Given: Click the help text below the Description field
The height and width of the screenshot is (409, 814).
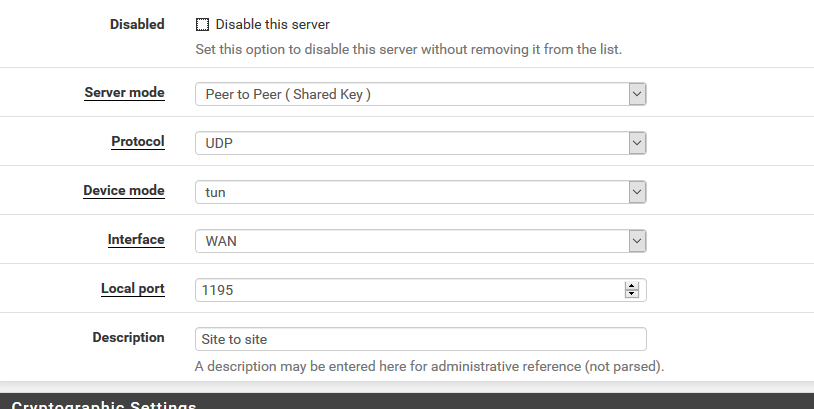Looking at the screenshot, I should tap(429, 366).
